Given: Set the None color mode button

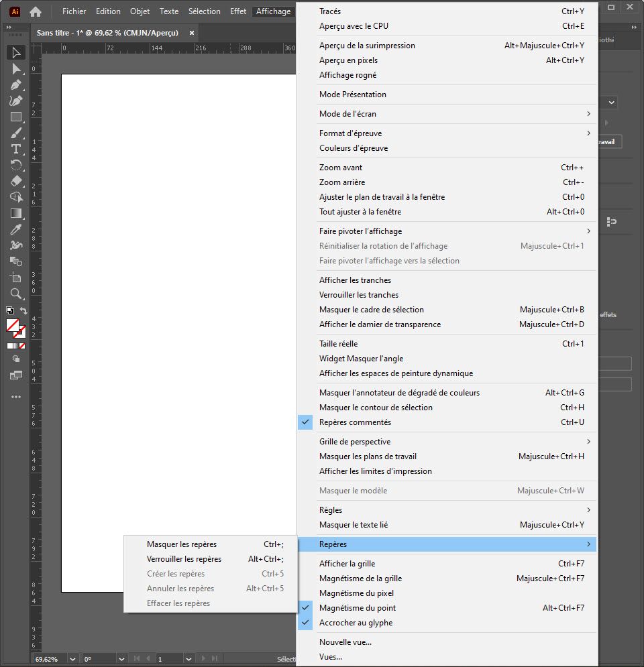Looking at the screenshot, I should (22, 347).
